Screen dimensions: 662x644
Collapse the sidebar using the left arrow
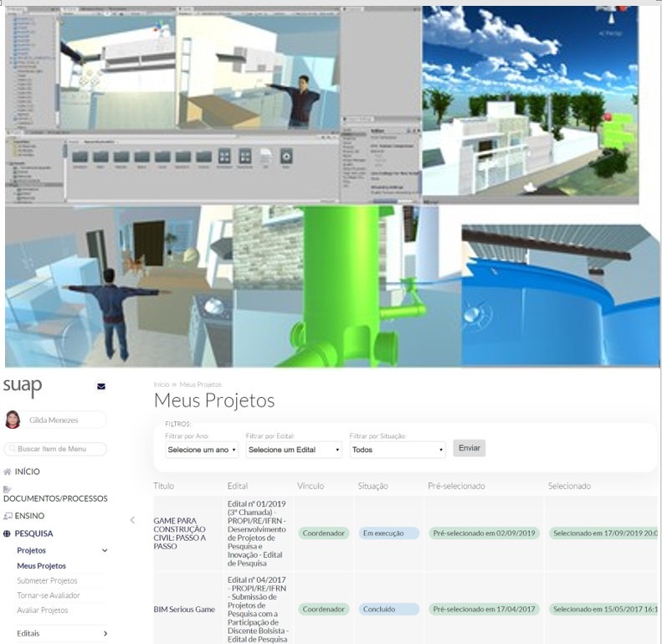[131, 520]
